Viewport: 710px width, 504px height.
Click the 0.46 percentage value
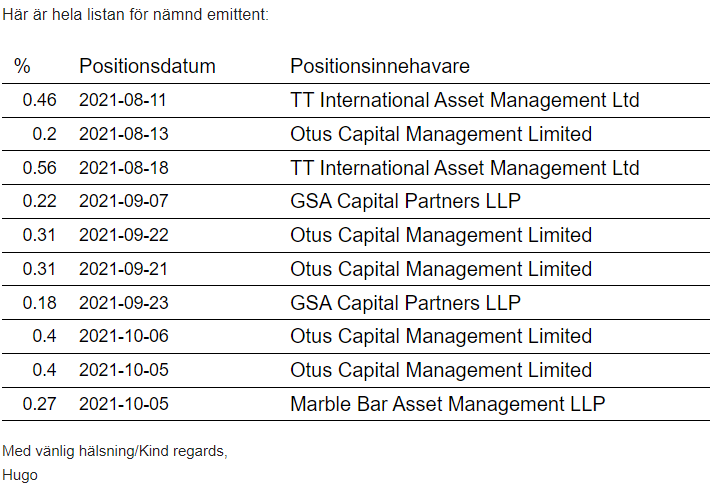[x=39, y=100]
